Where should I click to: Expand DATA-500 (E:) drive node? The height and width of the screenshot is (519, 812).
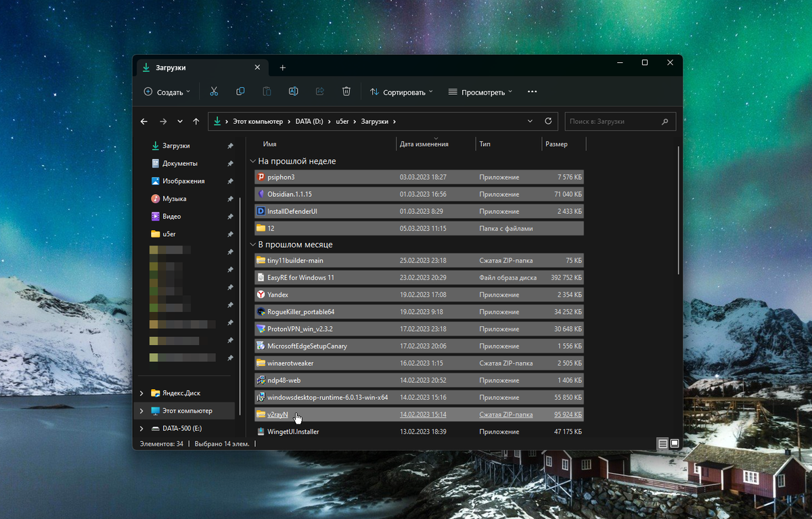pos(141,428)
